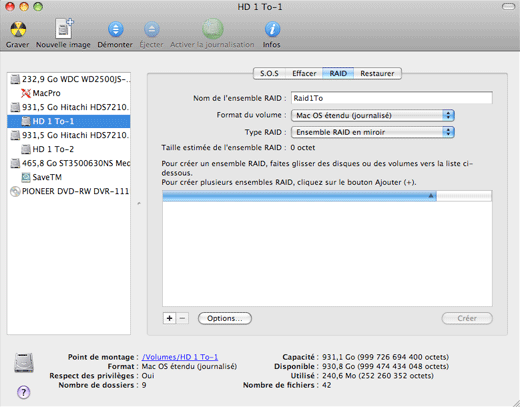Click the RAID set name field
The image size is (520, 407).
click(x=392, y=98)
